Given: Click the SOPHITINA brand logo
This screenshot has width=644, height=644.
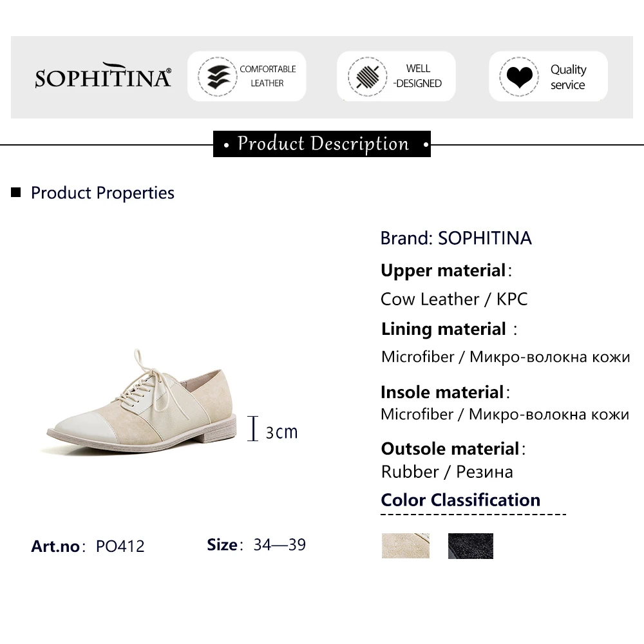Looking at the screenshot, I should click(103, 77).
